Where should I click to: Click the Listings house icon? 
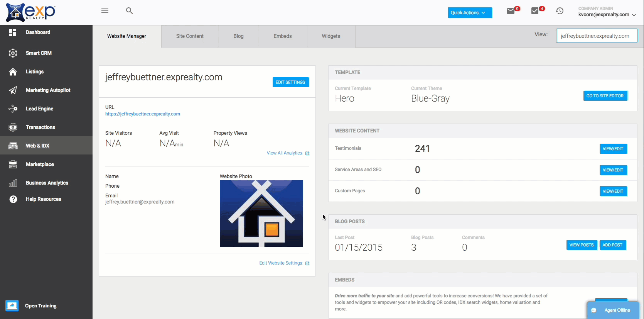coord(13,72)
